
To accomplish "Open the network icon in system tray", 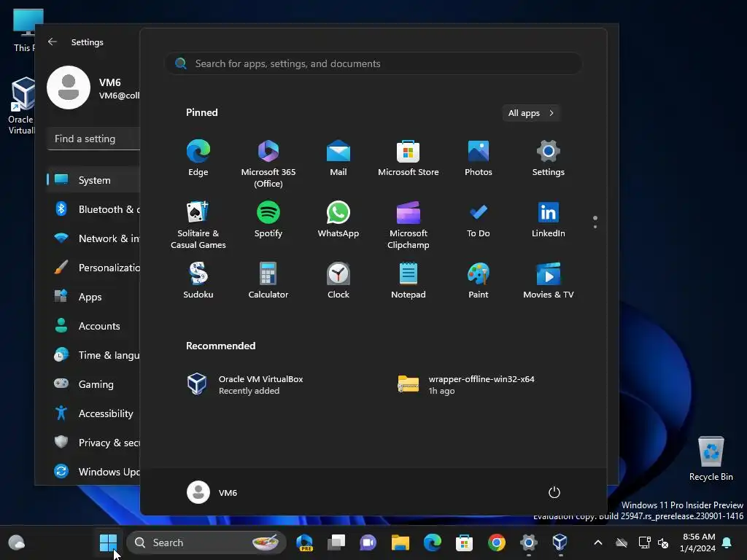I will [645, 542].
